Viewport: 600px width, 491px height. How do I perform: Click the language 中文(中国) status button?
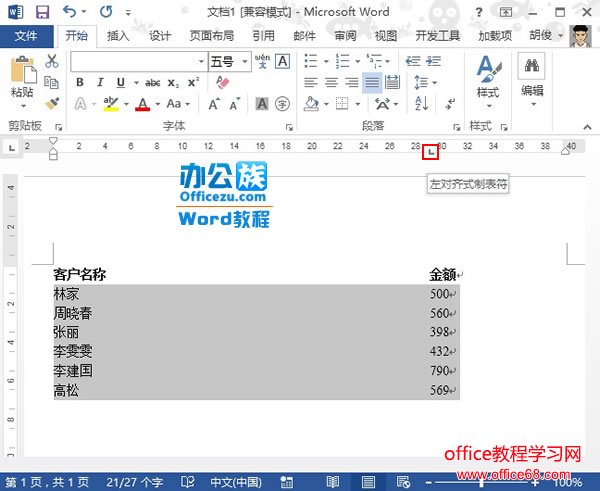[x=236, y=482]
